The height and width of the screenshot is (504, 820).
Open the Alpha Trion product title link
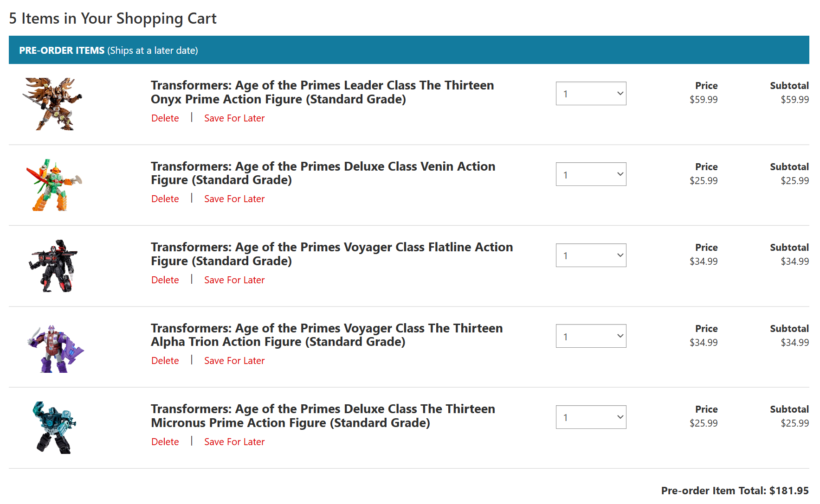pos(327,335)
